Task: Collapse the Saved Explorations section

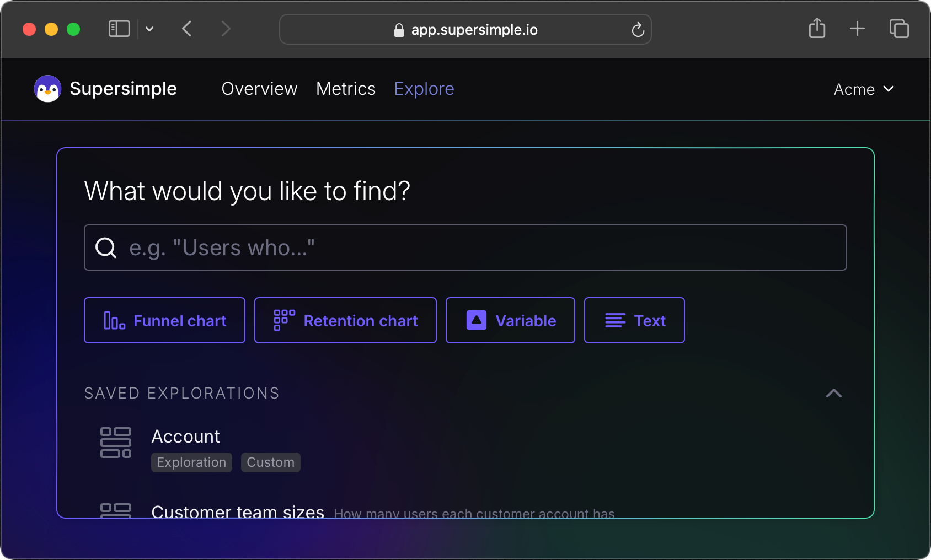Action: [x=834, y=393]
